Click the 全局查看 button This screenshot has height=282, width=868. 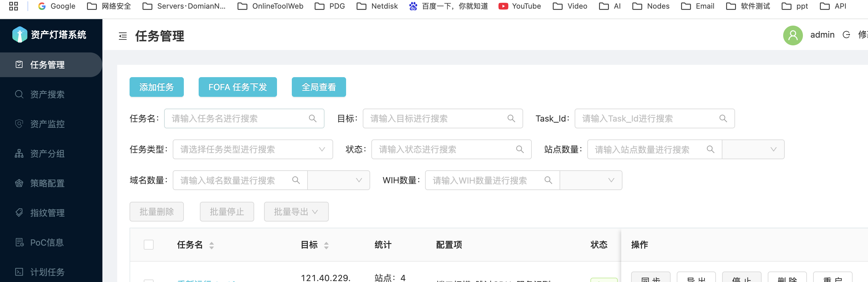[x=318, y=87]
